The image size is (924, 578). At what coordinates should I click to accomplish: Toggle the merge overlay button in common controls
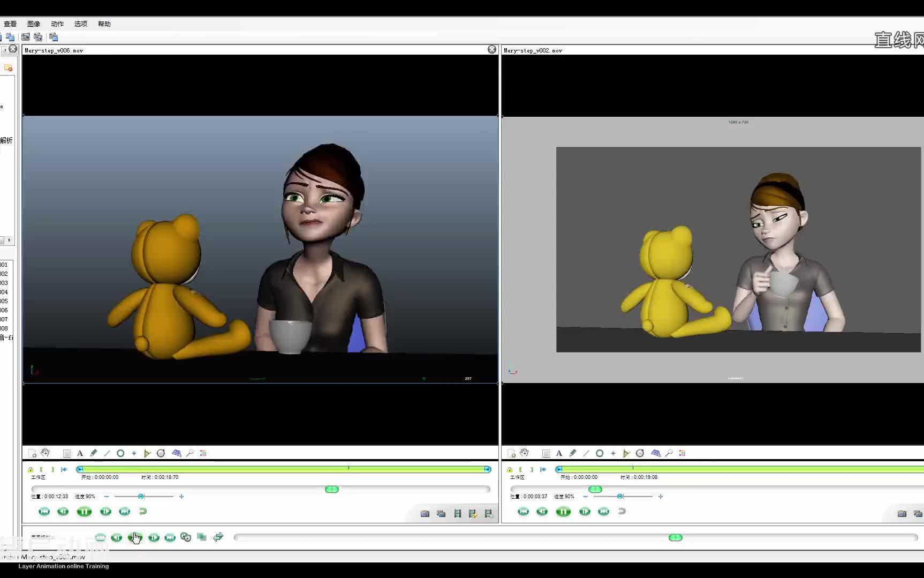click(x=202, y=537)
